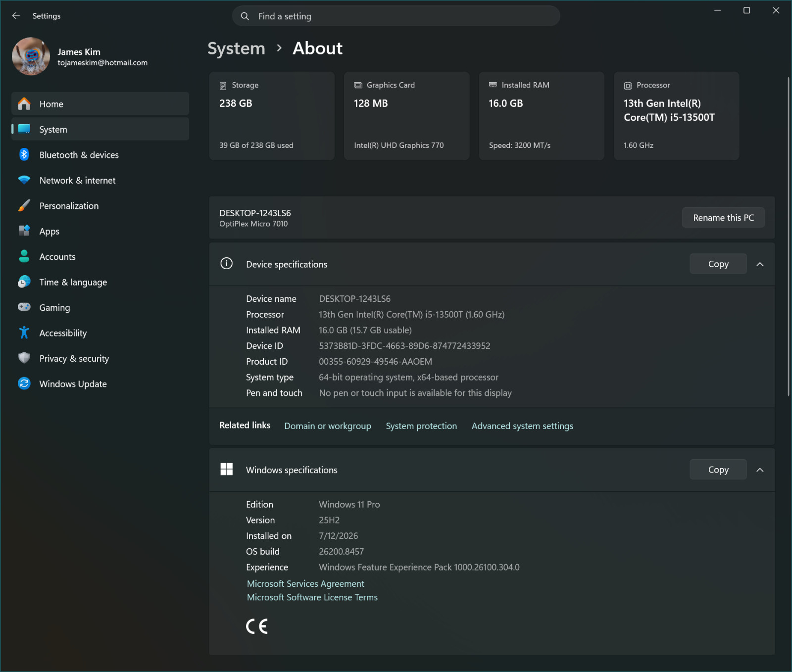Open Microsoft Software License Terms link
The width and height of the screenshot is (792, 672).
[x=312, y=597]
